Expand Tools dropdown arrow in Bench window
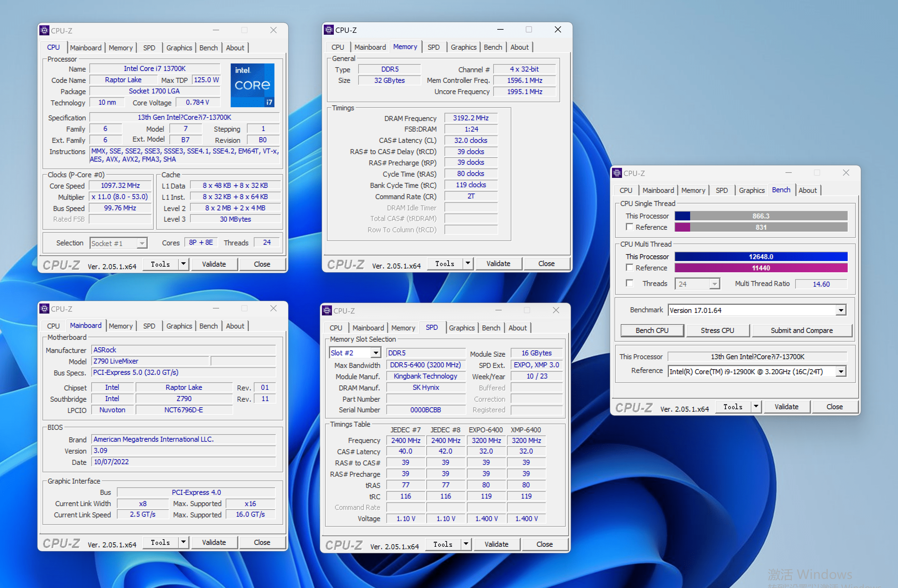 coord(756,406)
